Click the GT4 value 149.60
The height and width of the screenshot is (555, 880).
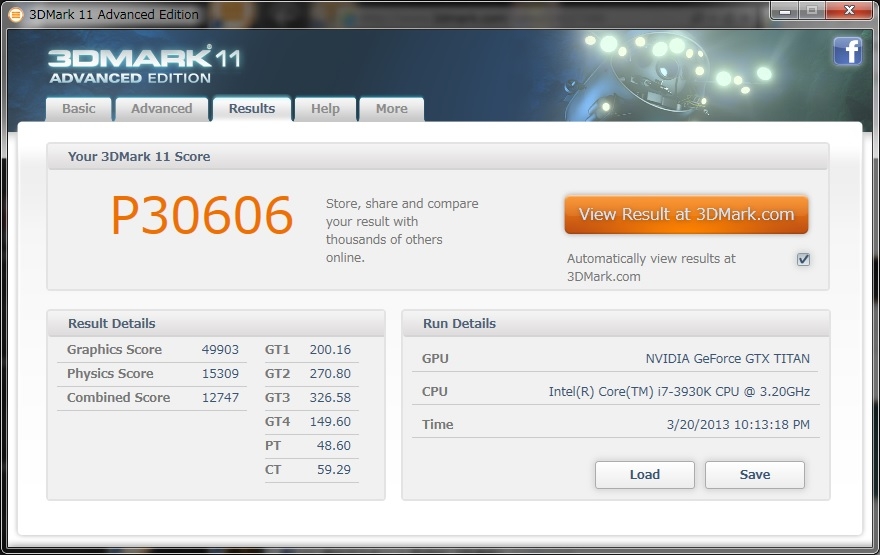330,422
